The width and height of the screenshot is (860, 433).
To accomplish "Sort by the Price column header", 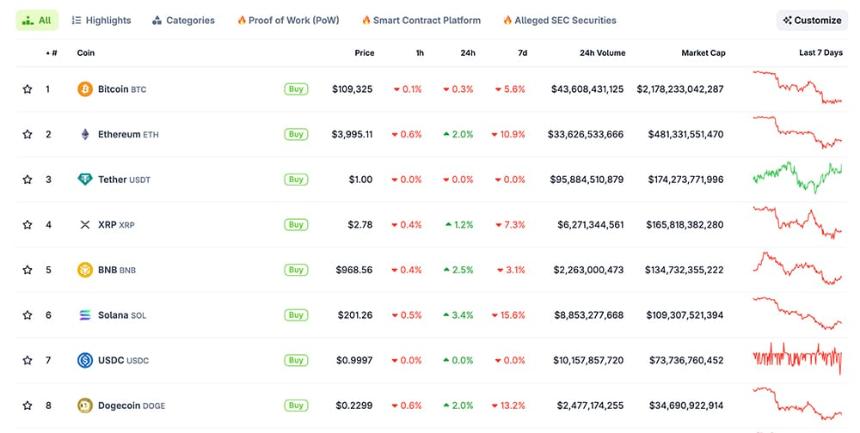I will pyautogui.click(x=364, y=52).
